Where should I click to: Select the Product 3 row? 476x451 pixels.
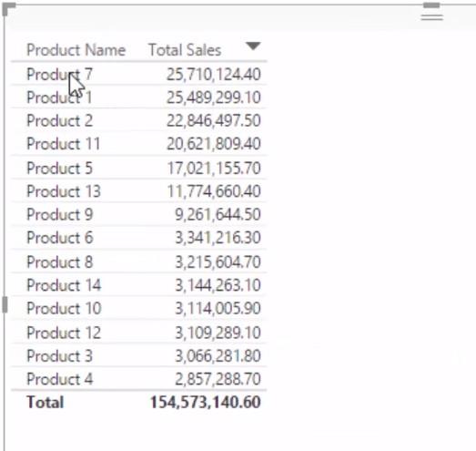(138, 355)
